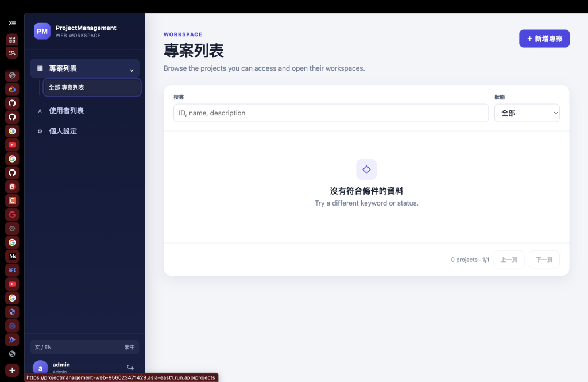Select 全部 專案列表 submenu item
The image size is (588, 382).
click(x=92, y=87)
